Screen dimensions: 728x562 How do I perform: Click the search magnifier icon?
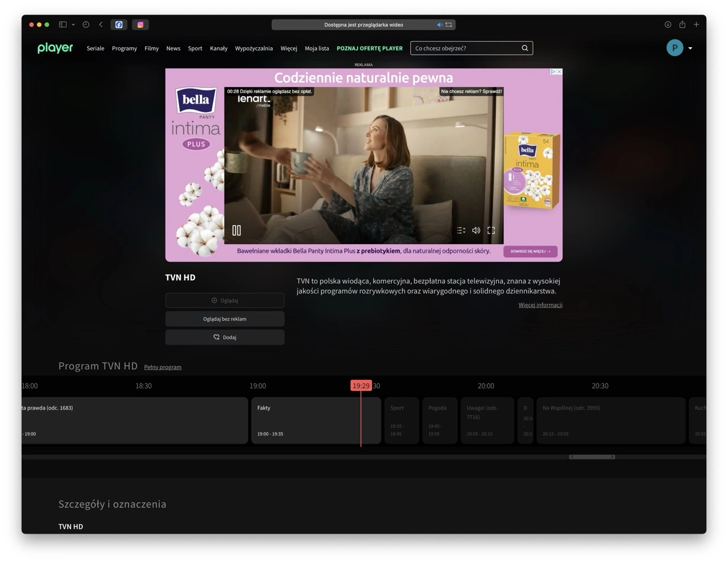coord(525,48)
